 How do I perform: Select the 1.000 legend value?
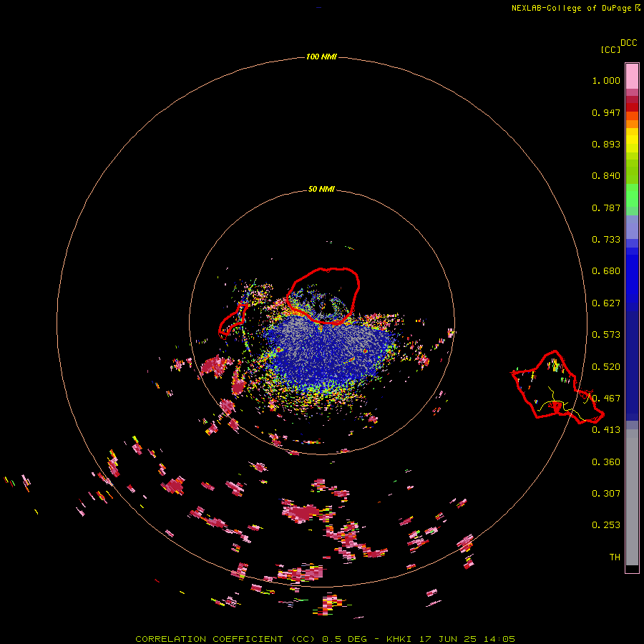606,80
